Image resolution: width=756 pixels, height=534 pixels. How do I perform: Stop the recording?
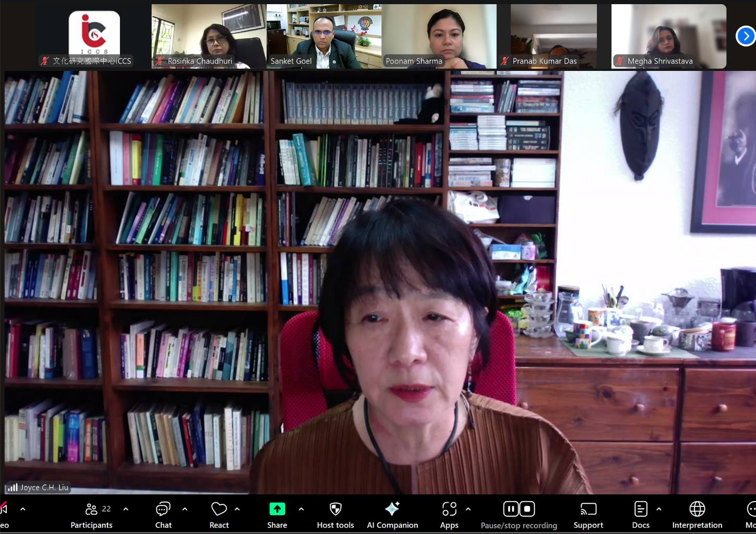coord(527,509)
